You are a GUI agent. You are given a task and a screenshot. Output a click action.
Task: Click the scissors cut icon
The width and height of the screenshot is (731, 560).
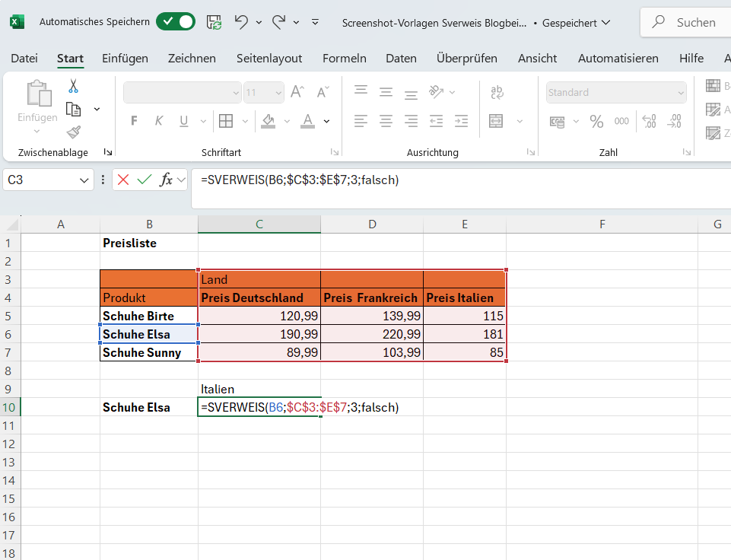(74, 86)
